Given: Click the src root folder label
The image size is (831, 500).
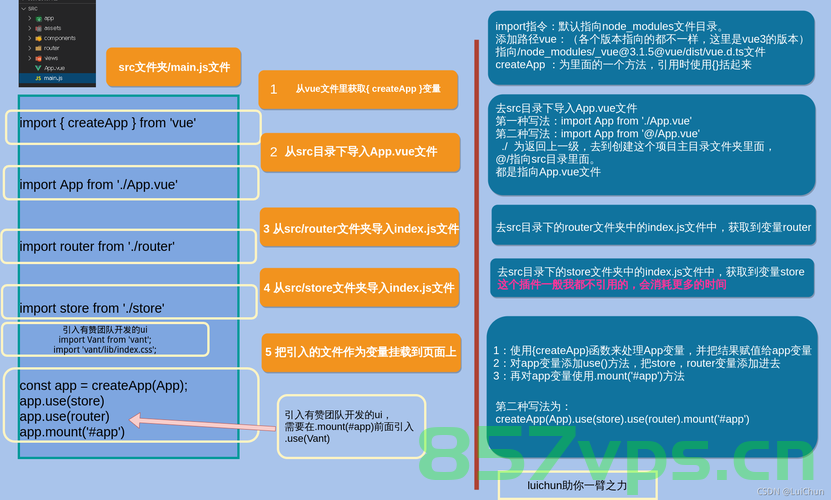Looking at the screenshot, I should coord(32,8).
